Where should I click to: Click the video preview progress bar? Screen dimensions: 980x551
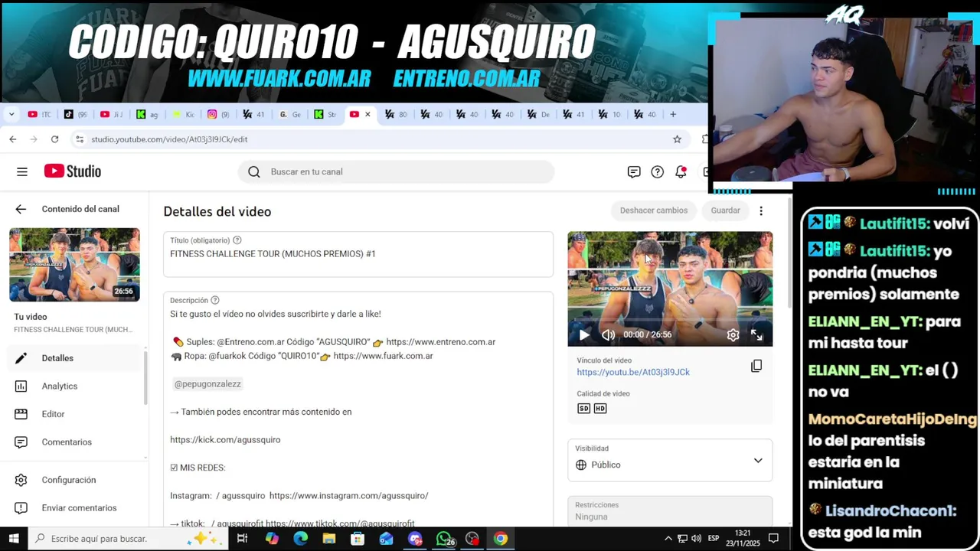[670, 320]
